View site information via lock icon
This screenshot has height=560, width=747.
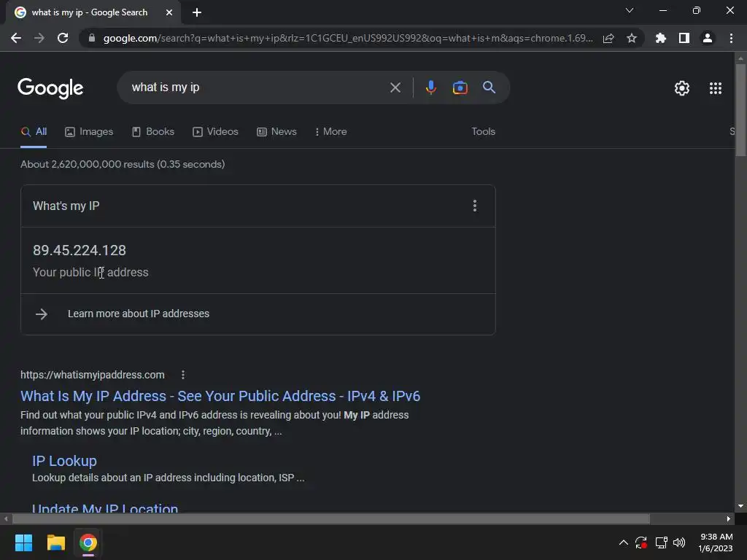click(x=91, y=38)
